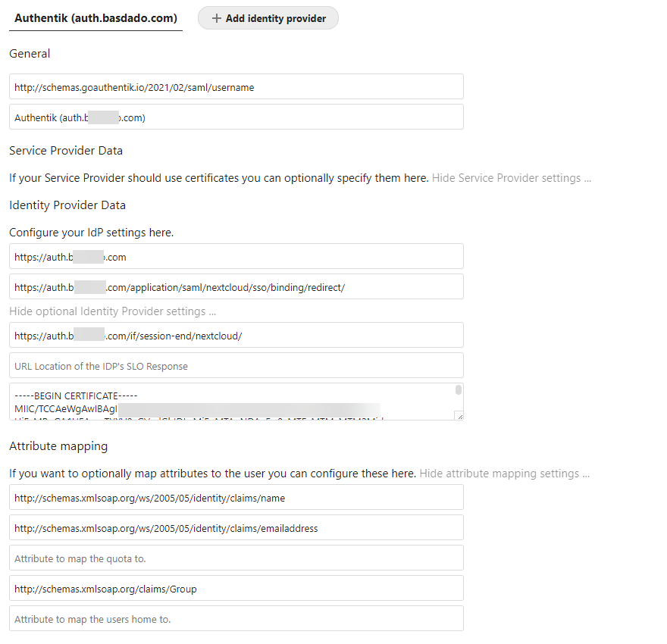The image size is (667, 644).
Task: Select the Group claim mapping field
Action: 235,588
